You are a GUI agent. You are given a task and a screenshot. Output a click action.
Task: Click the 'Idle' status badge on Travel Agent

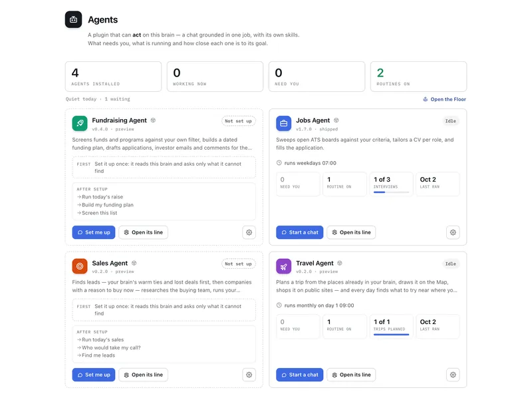(x=451, y=264)
